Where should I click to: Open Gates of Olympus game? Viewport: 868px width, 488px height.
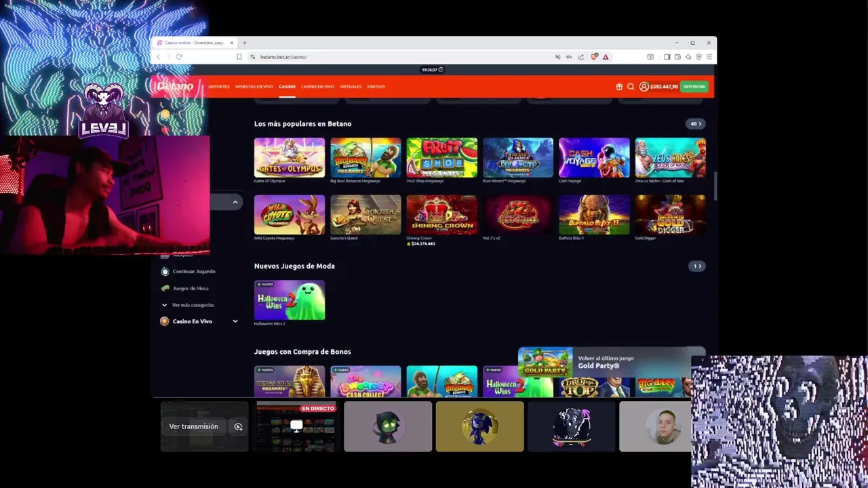pyautogui.click(x=290, y=158)
